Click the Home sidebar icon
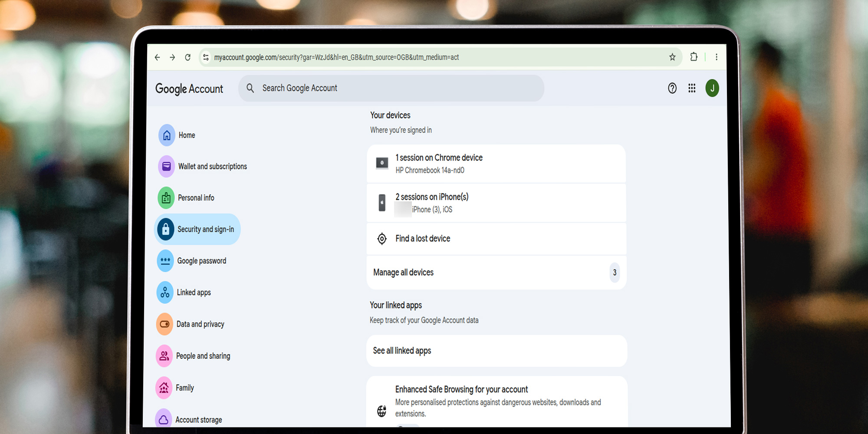Image resolution: width=868 pixels, height=434 pixels. [167, 135]
